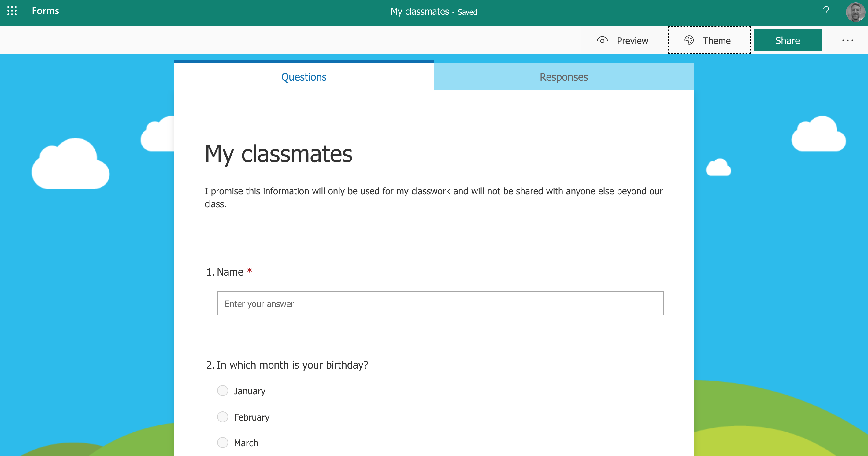
Task: Open the More options ellipsis menu
Action: pos(848,40)
